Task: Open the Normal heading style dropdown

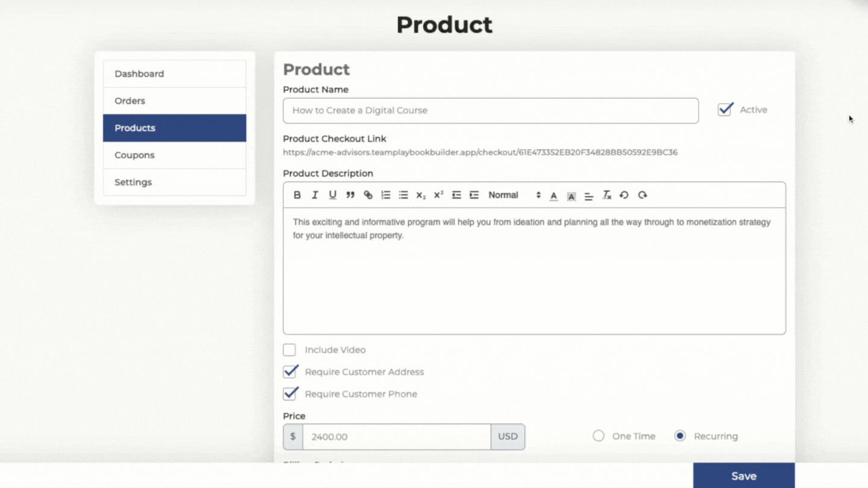Action: [x=514, y=195]
